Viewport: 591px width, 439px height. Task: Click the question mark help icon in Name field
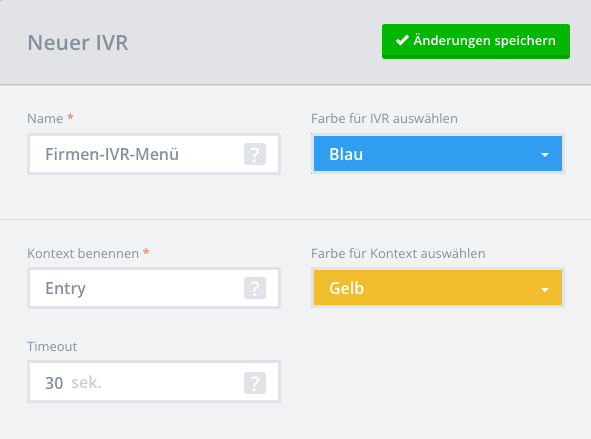point(255,154)
